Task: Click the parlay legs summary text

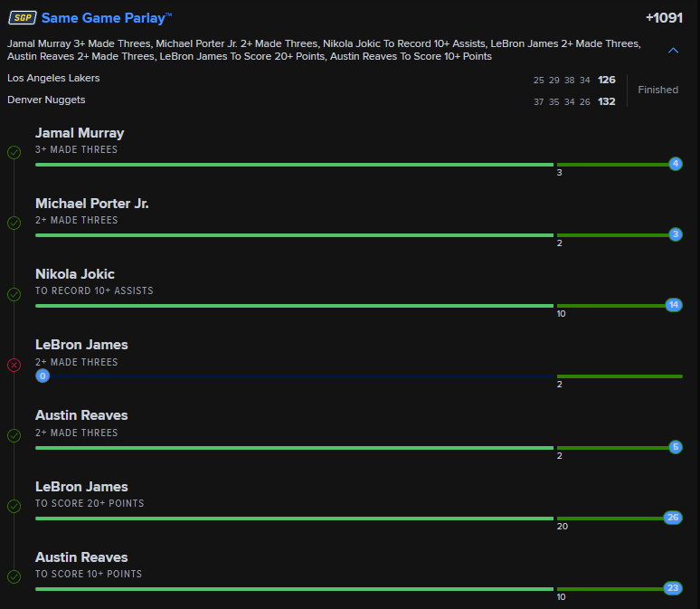Action: (x=324, y=50)
